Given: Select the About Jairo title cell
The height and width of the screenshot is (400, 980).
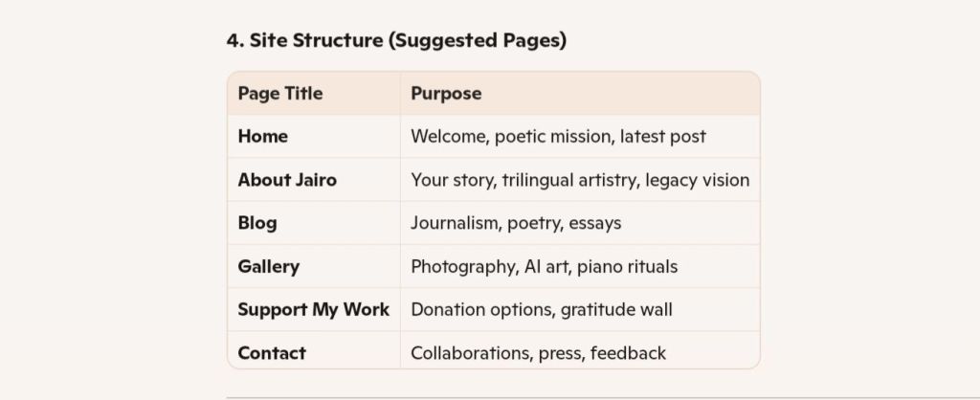Looking at the screenshot, I should point(287,180).
